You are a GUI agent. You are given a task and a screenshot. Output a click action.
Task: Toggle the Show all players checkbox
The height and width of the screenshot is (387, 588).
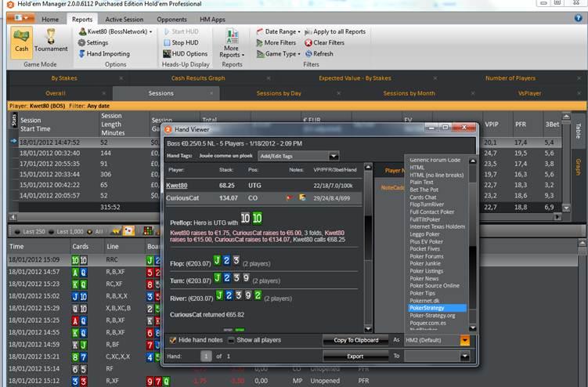tap(232, 340)
